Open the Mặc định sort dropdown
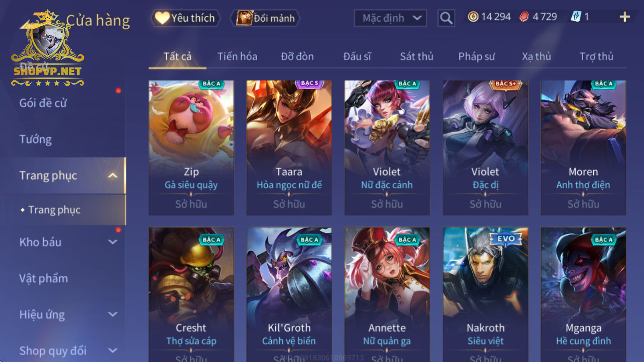The height and width of the screenshot is (362, 644). (x=390, y=18)
